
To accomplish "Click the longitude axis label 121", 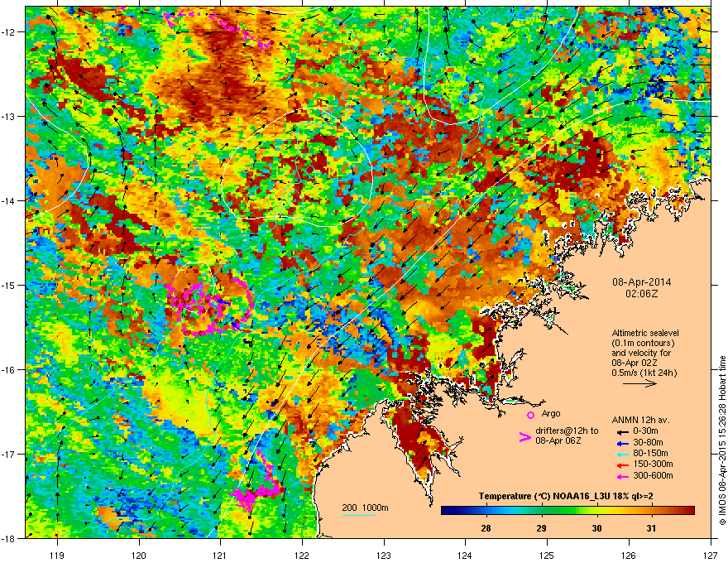I will (x=220, y=555).
